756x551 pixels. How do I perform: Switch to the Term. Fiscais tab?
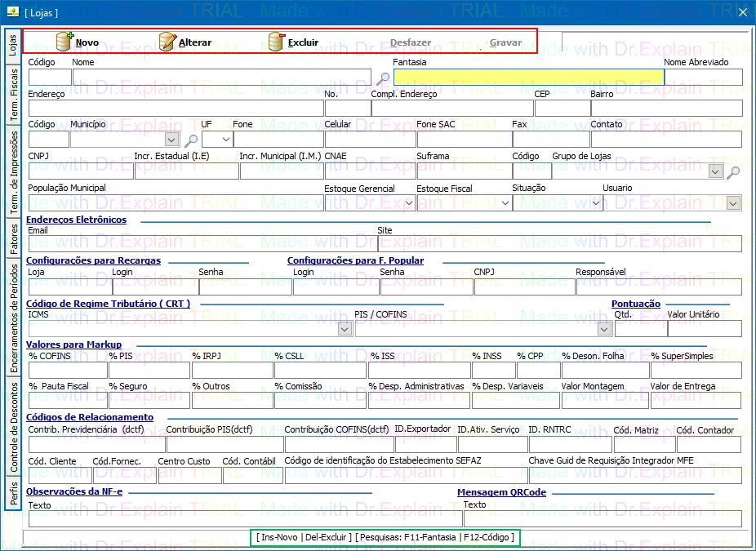14,95
